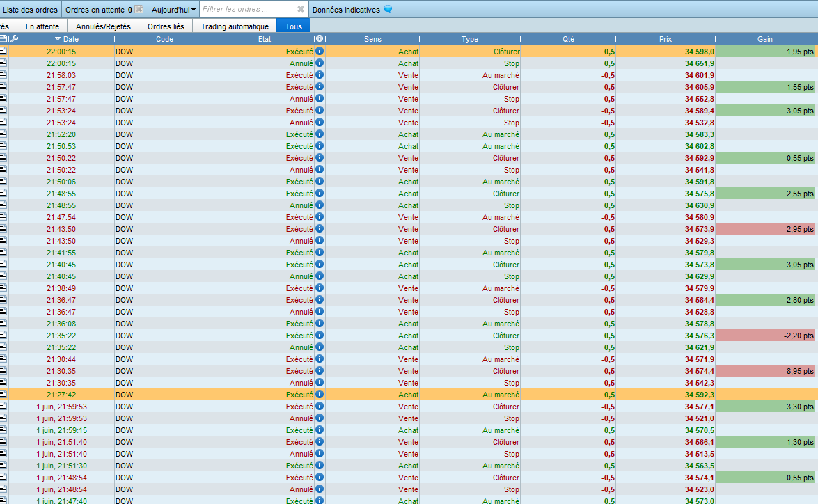Image resolution: width=818 pixels, height=504 pixels.
Task: Select the 1 juin, 21:59:15 date cell
Action: [x=61, y=430]
